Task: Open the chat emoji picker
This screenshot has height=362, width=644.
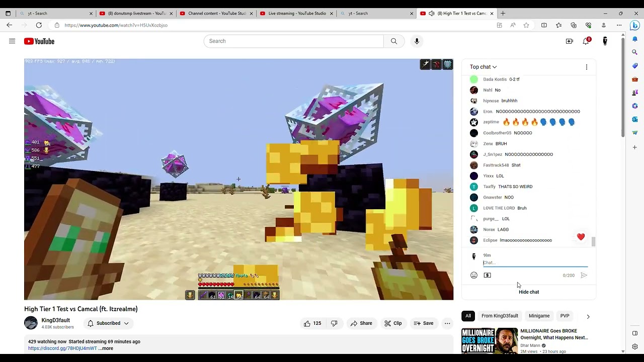Action: click(474, 276)
